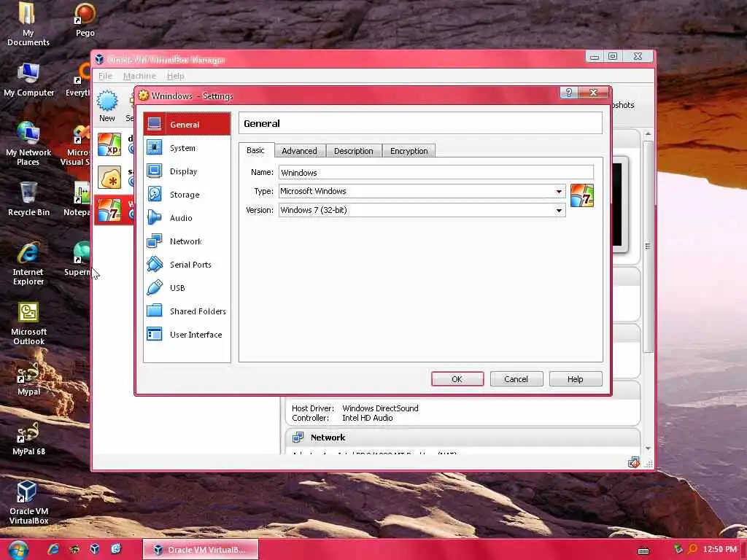Launch Mypal browser desktop shortcut

pyautogui.click(x=28, y=379)
